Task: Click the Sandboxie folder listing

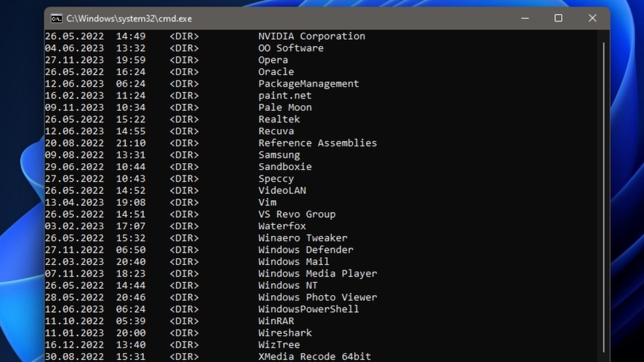Action: click(284, 166)
